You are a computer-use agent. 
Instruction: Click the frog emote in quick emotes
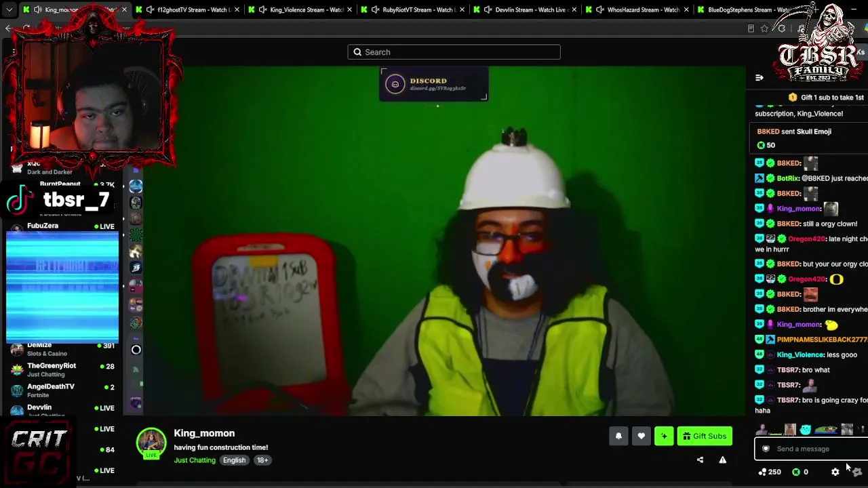click(x=826, y=430)
